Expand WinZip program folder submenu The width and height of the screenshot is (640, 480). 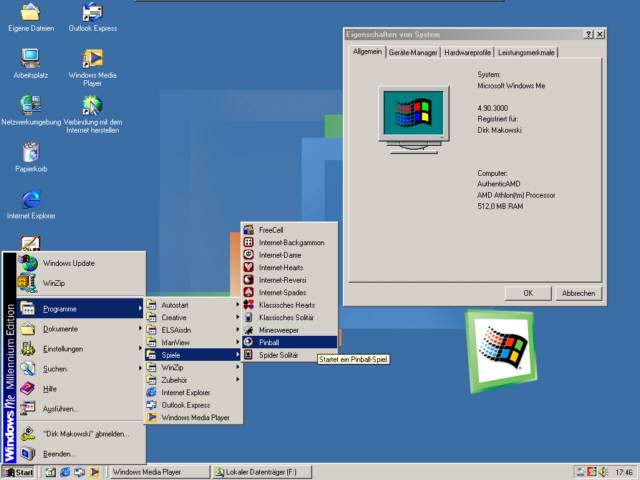click(193, 367)
